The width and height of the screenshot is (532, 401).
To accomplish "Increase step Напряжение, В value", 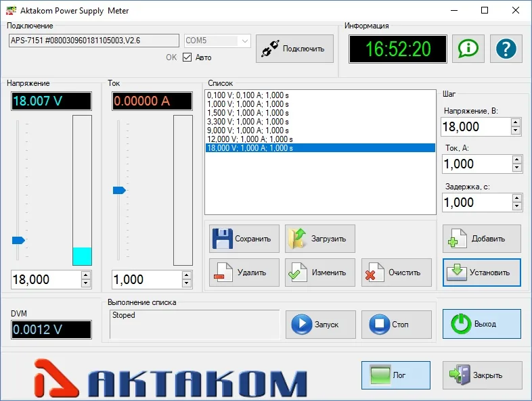I will click(516, 122).
